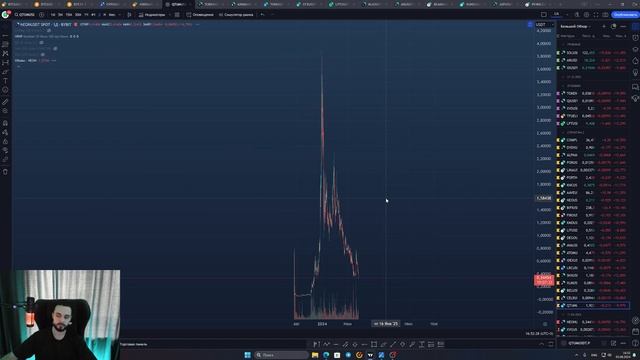Open the Windows Start menu
The height and width of the screenshot is (360, 640).
pyautogui.click(x=247, y=355)
